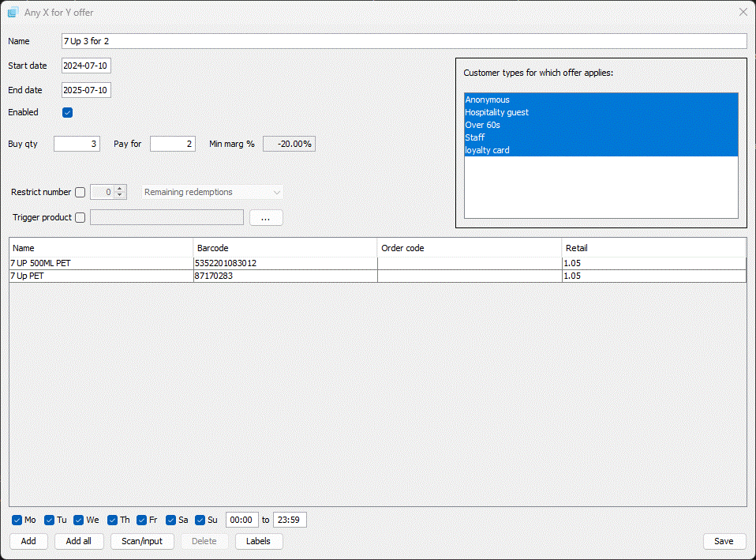756x560 pixels.
Task: Click the Labels button
Action: tap(258, 541)
